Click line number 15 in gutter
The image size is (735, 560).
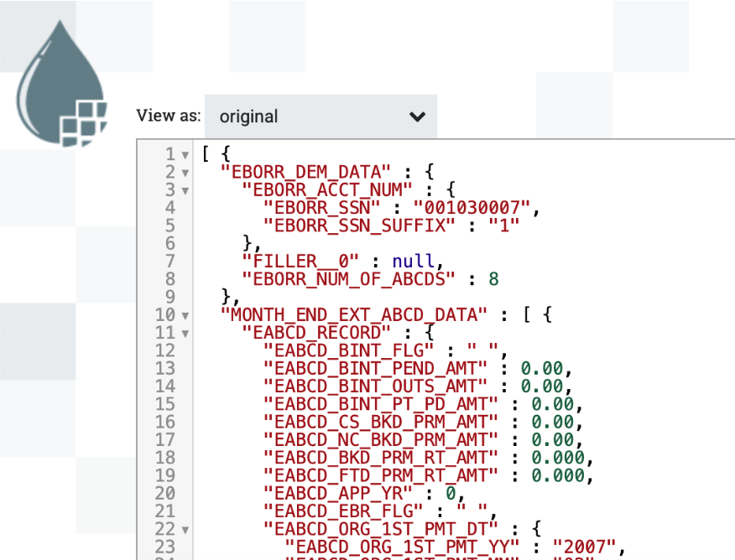pos(165,404)
